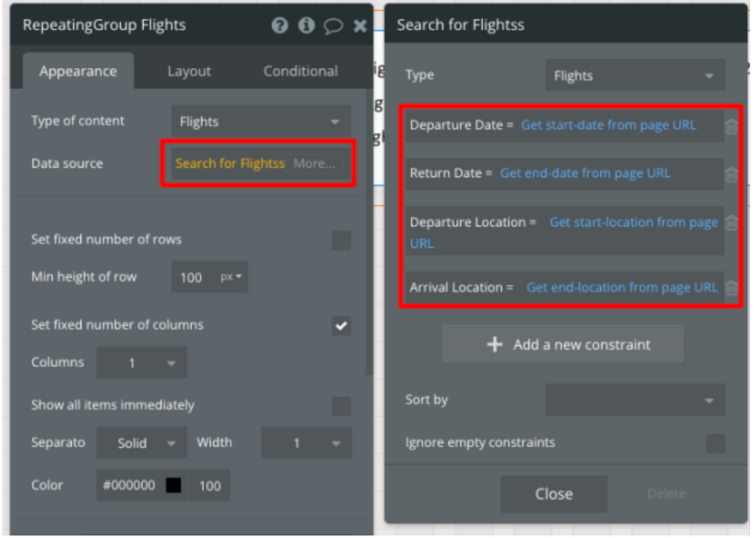Open the help question mark icon
This screenshot has width=756, height=538.
tap(280, 26)
